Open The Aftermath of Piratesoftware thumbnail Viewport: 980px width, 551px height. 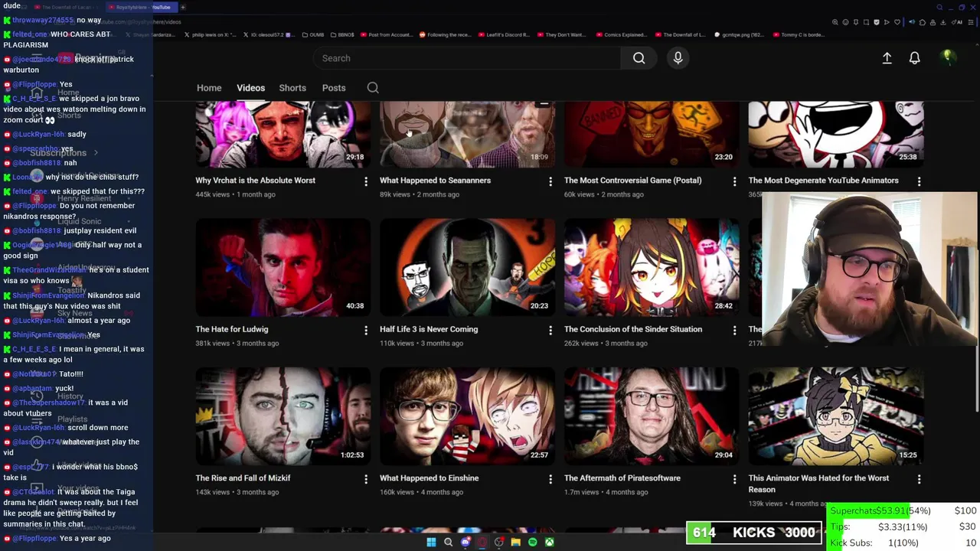[x=652, y=416]
